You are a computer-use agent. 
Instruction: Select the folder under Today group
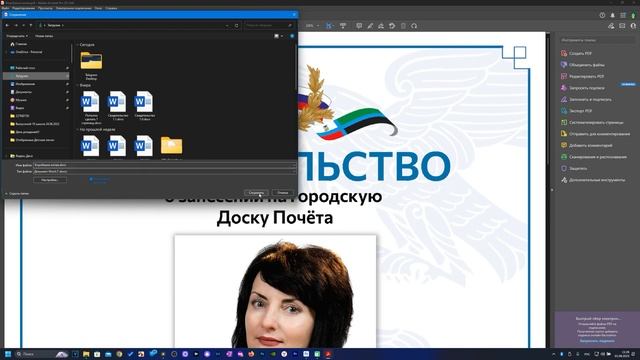click(91, 65)
